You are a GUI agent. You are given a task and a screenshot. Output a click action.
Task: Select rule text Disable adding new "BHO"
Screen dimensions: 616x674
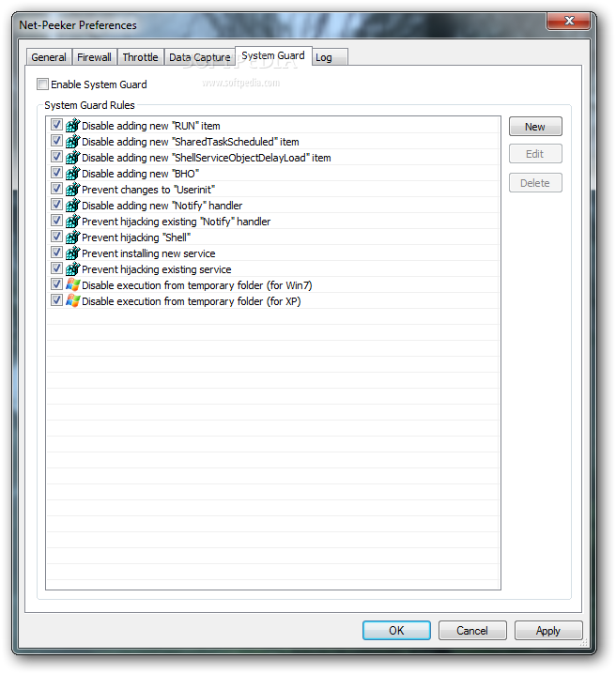pos(141,174)
